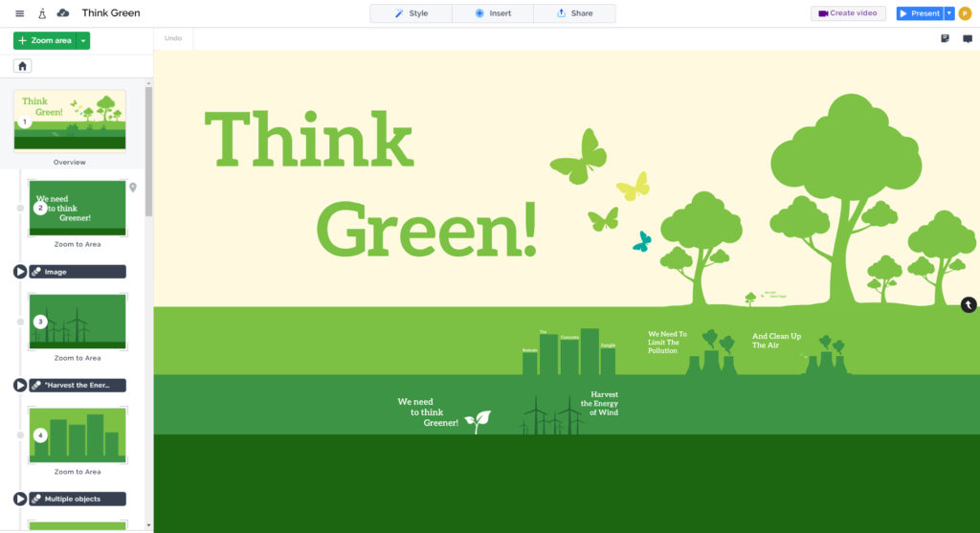Expand the Zoom area dropdown arrow
980x533 pixels.
83,40
